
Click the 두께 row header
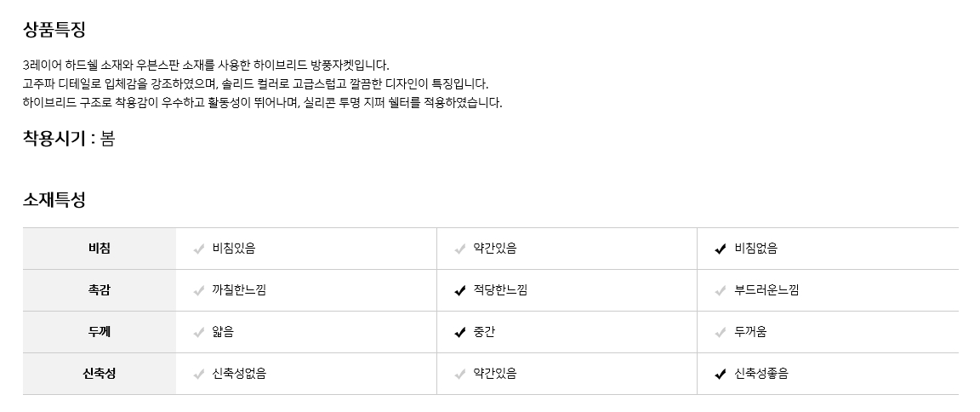100,332
